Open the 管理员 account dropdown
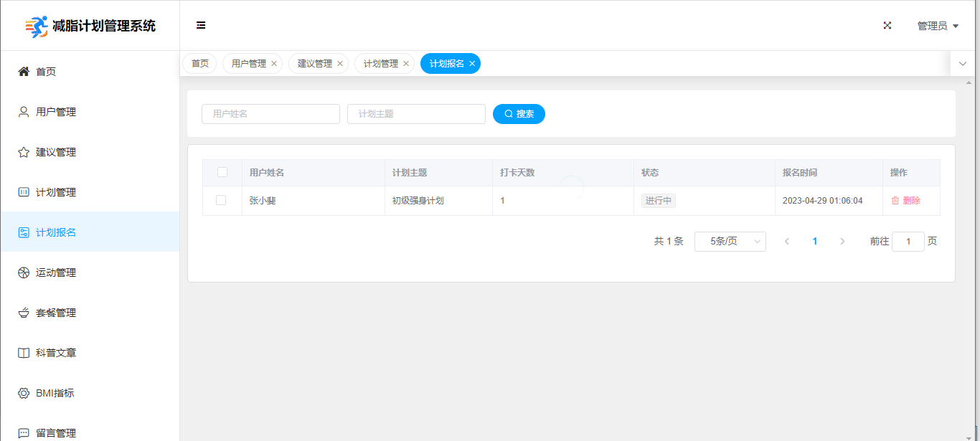 (x=938, y=26)
